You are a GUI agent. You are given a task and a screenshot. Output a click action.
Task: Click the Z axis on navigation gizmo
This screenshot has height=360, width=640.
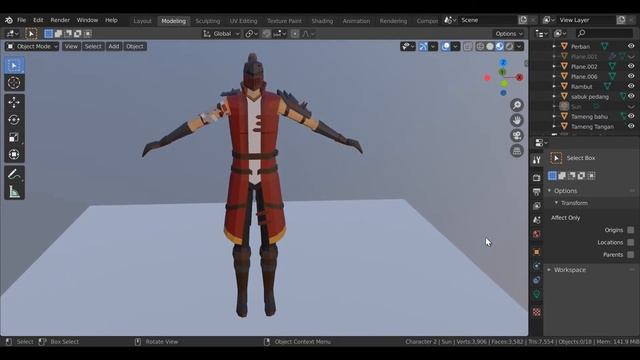503,62
